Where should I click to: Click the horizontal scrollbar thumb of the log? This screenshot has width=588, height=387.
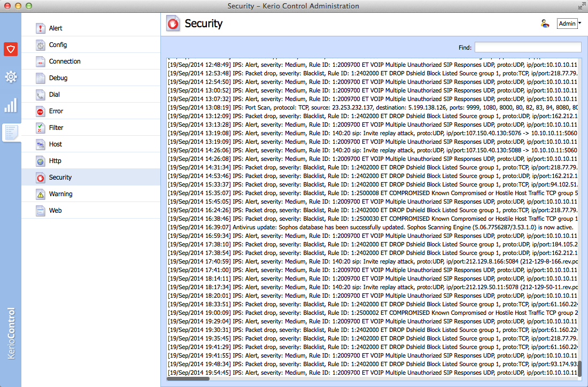188,379
